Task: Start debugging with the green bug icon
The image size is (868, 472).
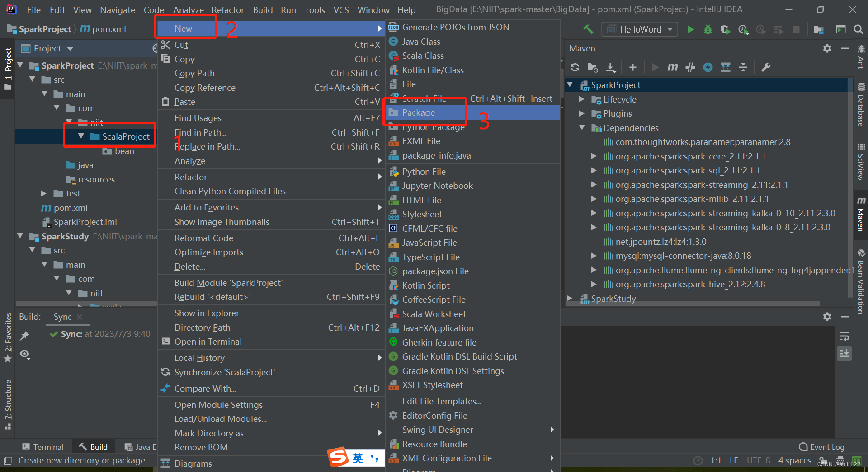Action: [x=708, y=29]
